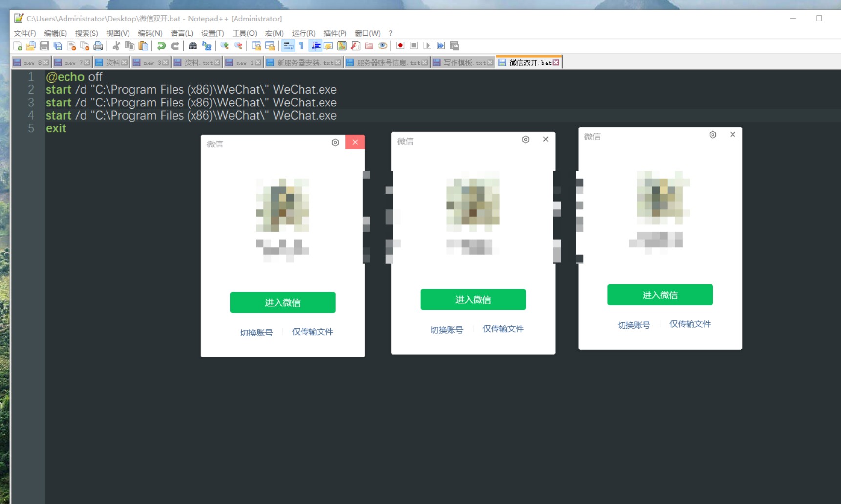
Task: Open settings gear in rightmost WeChat window
Action: [x=712, y=135]
